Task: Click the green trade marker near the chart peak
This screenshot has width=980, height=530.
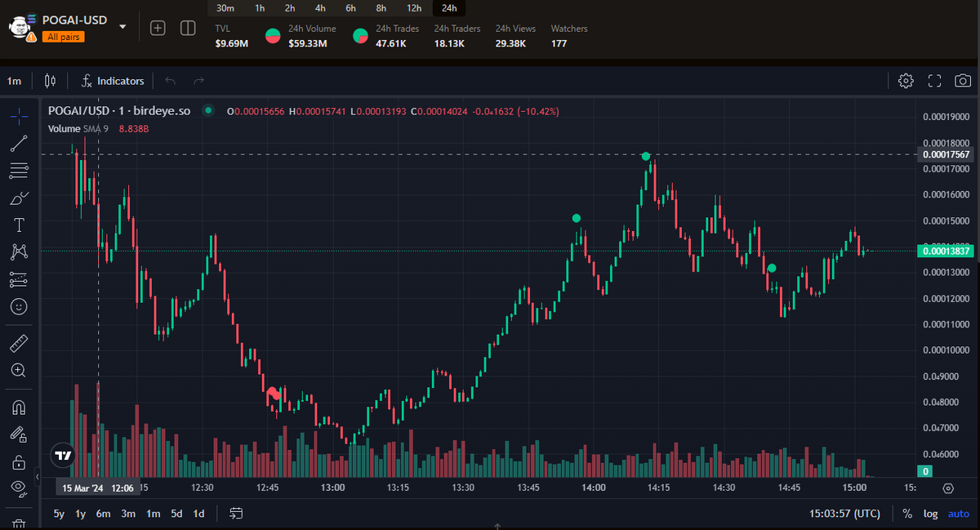Action: click(645, 154)
